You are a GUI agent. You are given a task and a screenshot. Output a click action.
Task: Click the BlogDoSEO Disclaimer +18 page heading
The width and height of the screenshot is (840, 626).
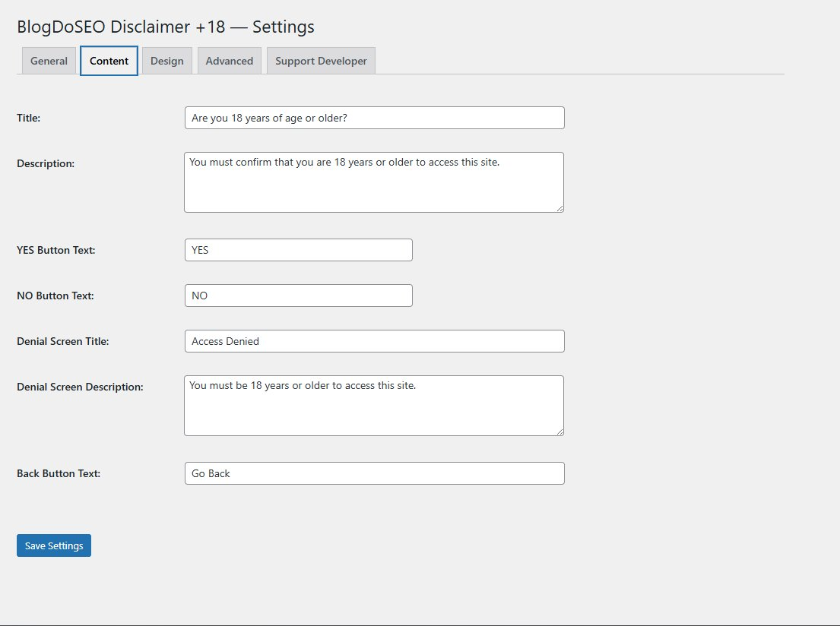click(165, 27)
